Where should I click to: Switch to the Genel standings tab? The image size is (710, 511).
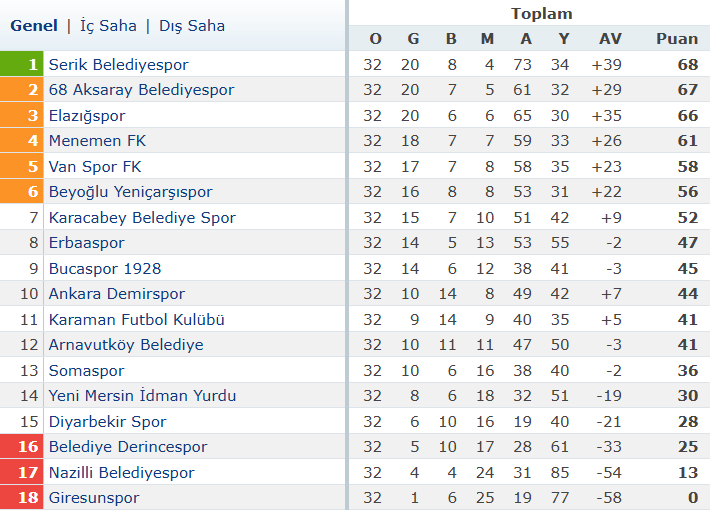[x=34, y=26]
